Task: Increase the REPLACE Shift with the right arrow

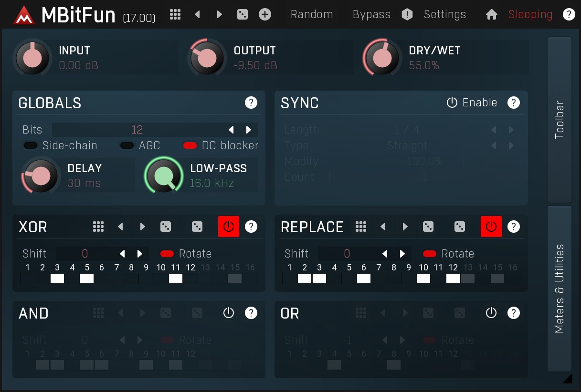Action: point(402,254)
